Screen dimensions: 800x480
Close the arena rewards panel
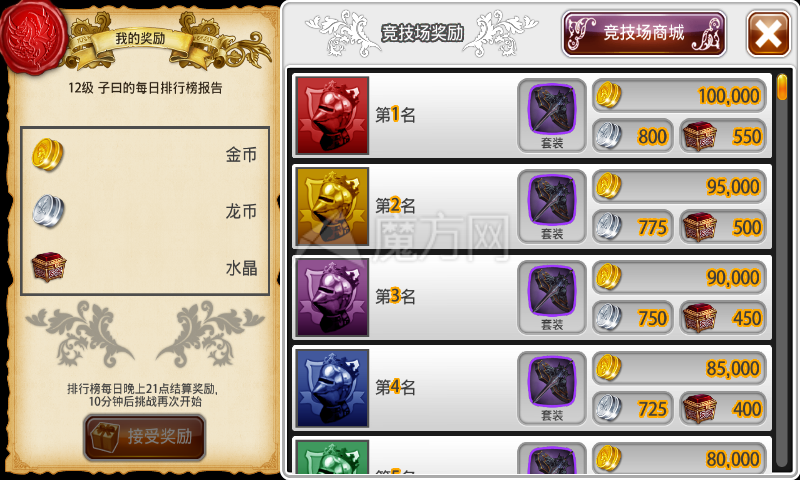[768, 34]
